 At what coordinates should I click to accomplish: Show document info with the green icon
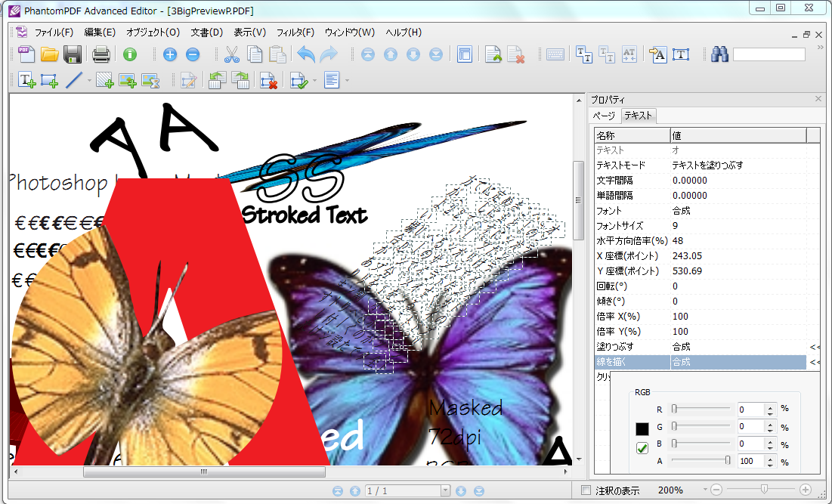pos(130,54)
